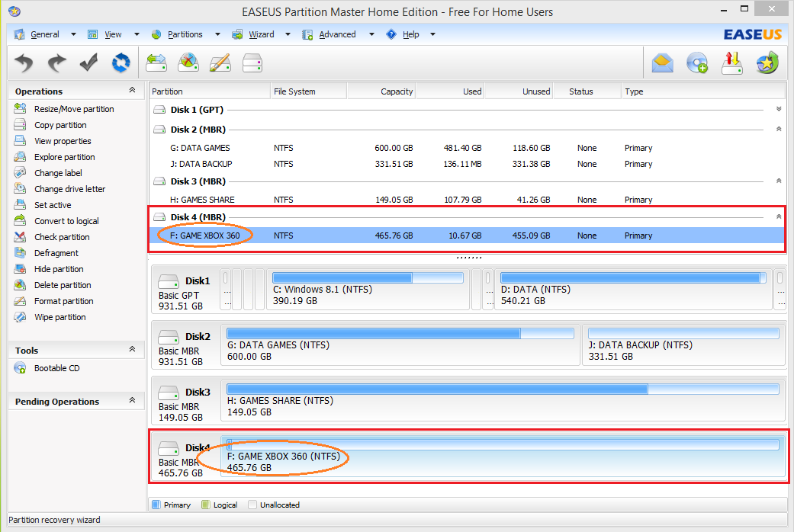This screenshot has height=532, width=794.
Task: Click the Delete partition toolbar icon
Action: (188, 62)
